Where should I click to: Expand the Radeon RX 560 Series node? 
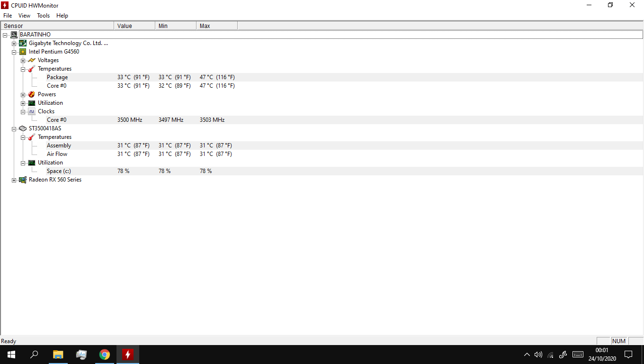(14, 180)
